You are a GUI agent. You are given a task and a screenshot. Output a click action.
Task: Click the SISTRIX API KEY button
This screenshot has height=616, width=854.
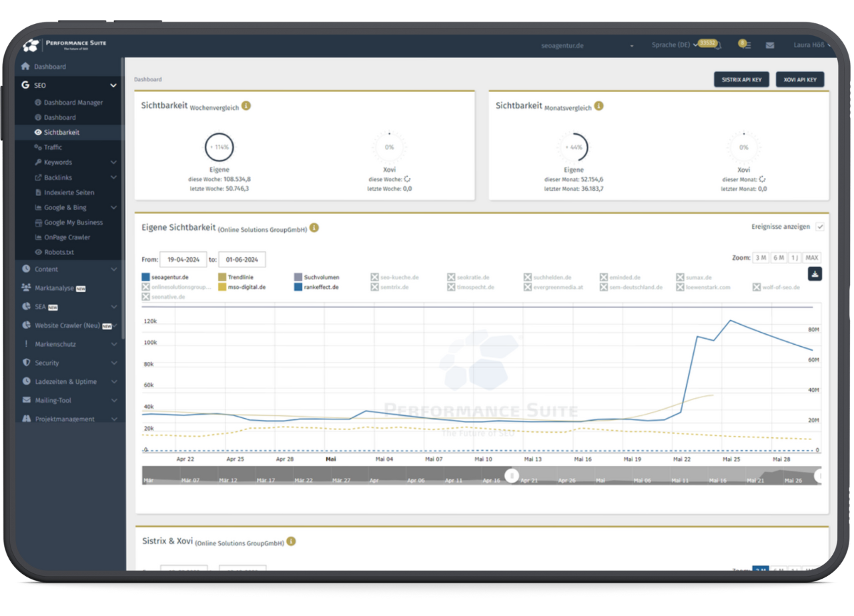pos(741,79)
